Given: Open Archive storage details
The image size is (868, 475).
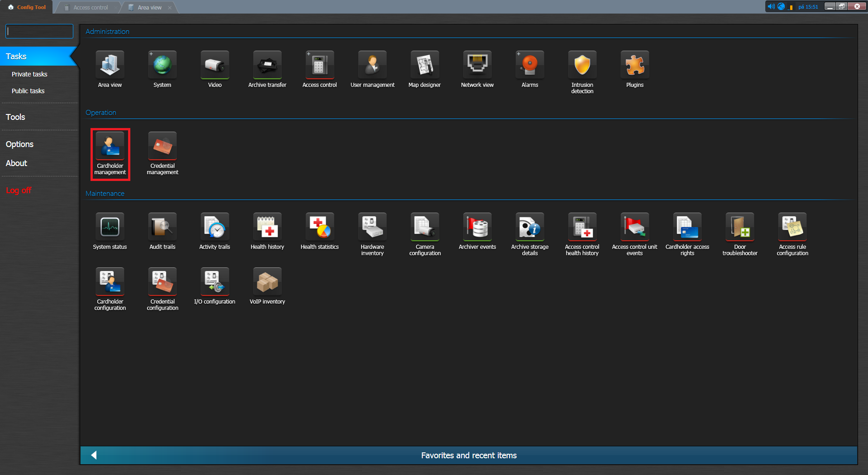Looking at the screenshot, I should coord(529,228).
